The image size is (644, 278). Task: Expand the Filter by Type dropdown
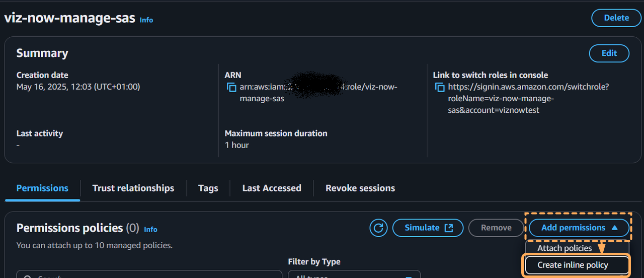click(x=354, y=275)
